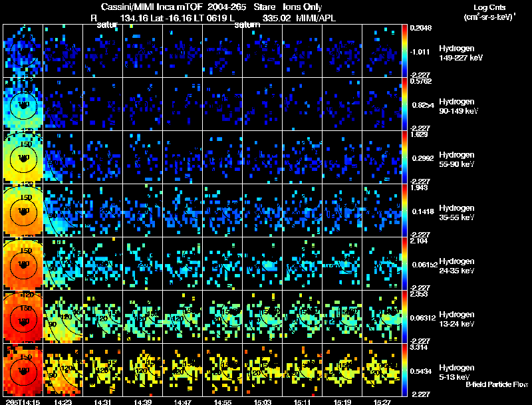Select the 15:27 panel of Hydrogen 149-227 keV
This screenshot has height=405, width=532.
[x=382, y=51]
